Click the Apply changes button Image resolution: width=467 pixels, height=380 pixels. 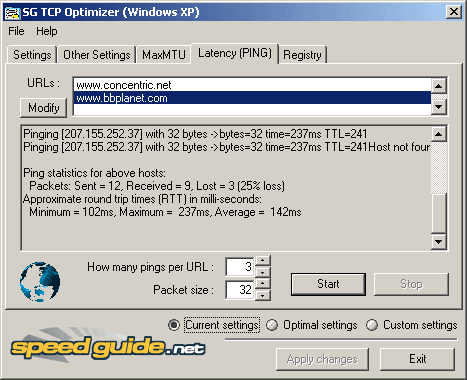322,359
